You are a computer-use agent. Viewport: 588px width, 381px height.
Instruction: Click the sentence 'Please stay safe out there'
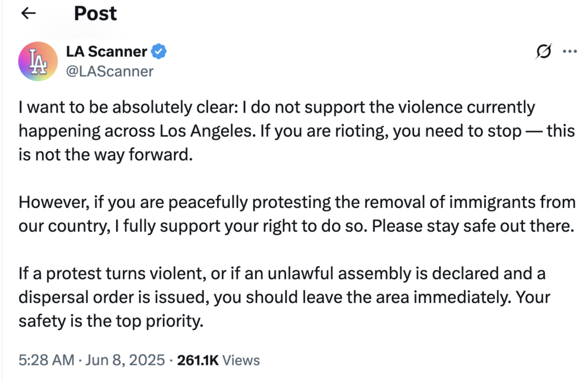pos(473,226)
